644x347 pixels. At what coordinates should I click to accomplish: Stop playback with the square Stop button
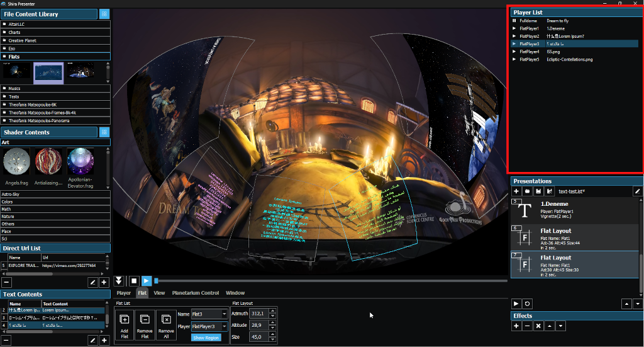134,281
